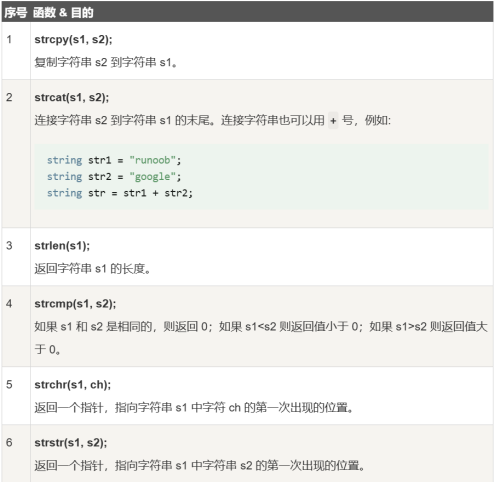The image size is (500, 482).
Task: Click row number 6 cell
Action: point(16,453)
